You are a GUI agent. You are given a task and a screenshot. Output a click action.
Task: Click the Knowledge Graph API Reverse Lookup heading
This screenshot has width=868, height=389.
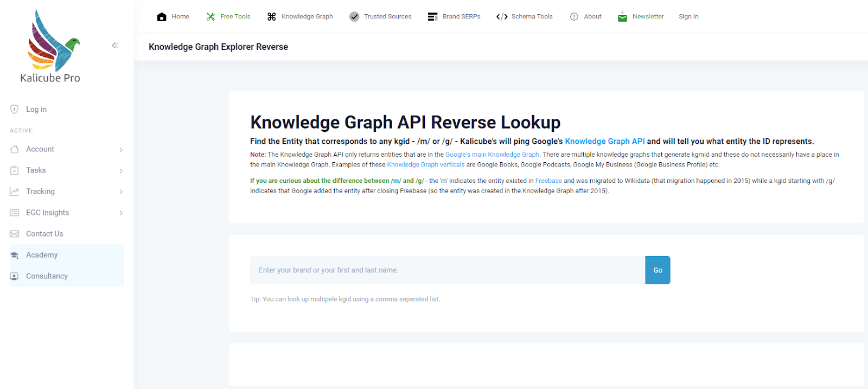click(x=405, y=122)
